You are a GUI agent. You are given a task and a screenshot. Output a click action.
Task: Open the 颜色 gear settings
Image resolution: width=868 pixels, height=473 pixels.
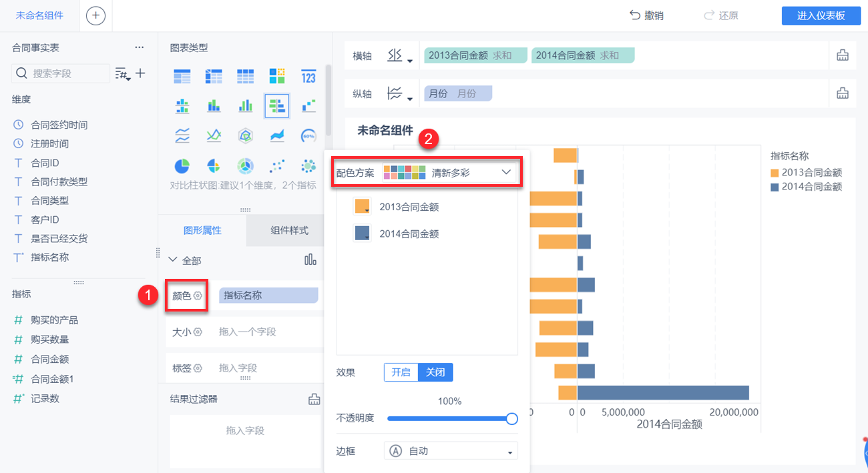coord(198,296)
